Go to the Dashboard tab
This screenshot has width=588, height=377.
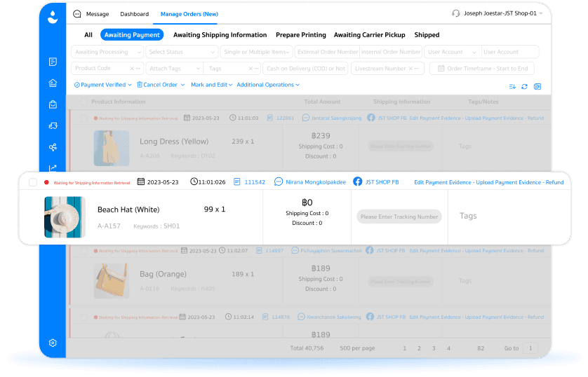pos(134,14)
